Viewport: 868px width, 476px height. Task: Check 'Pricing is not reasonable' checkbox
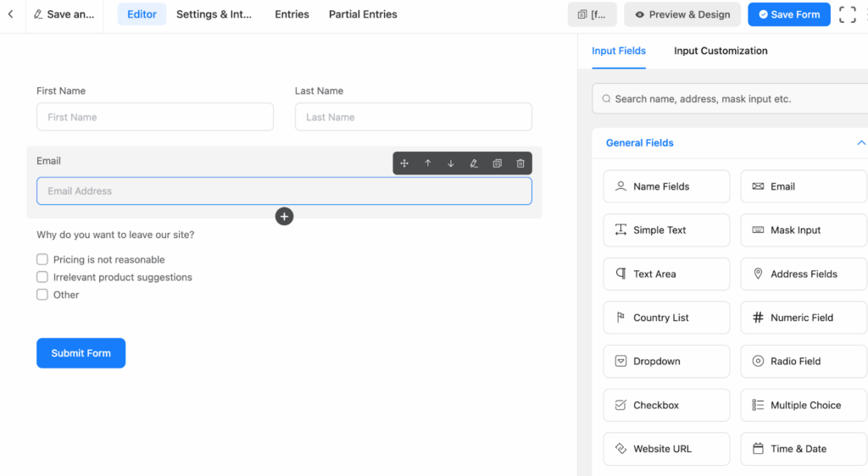pyautogui.click(x=42, y=259)
